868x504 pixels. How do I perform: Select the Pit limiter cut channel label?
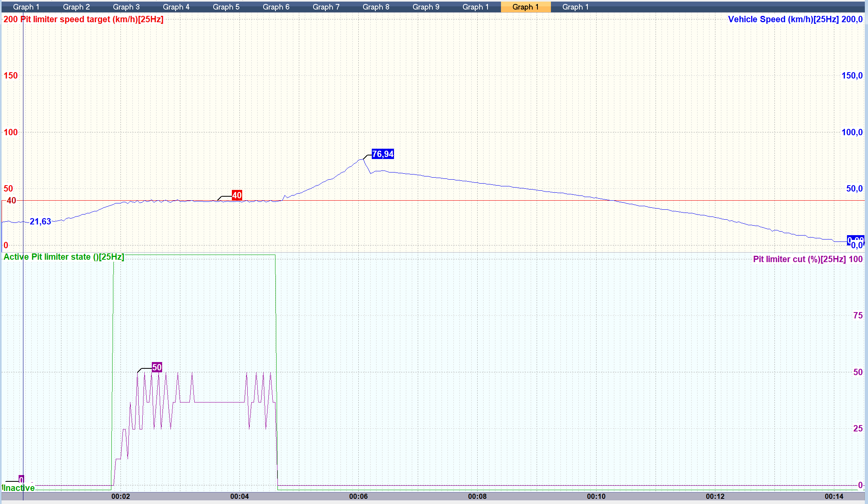[x=799, y=259]
